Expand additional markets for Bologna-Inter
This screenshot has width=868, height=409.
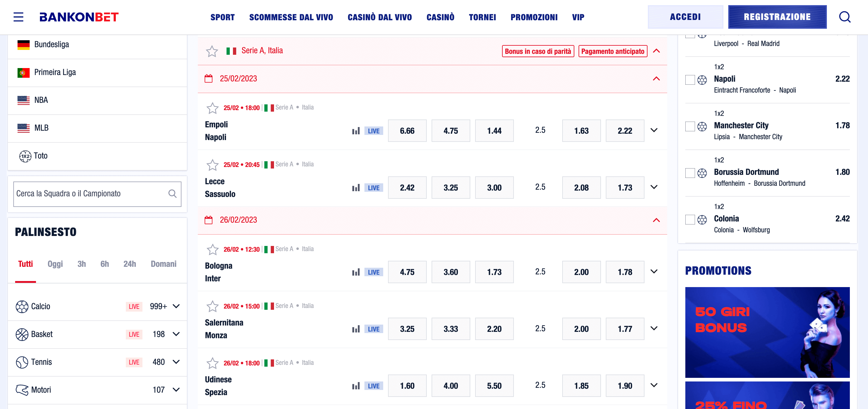pyautogui.click(x=654, y=272)
